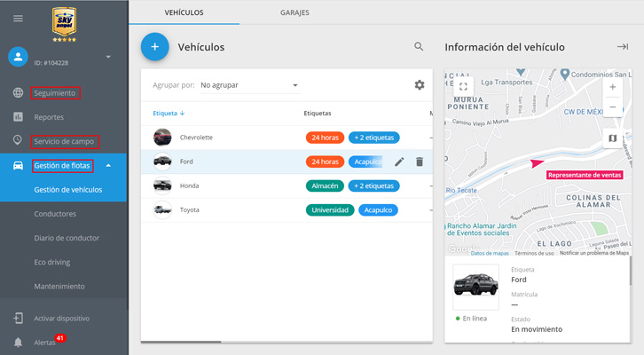Edit the Ford vehicle with pencil icon
The image size is (644, 355).
click(399, 162)
